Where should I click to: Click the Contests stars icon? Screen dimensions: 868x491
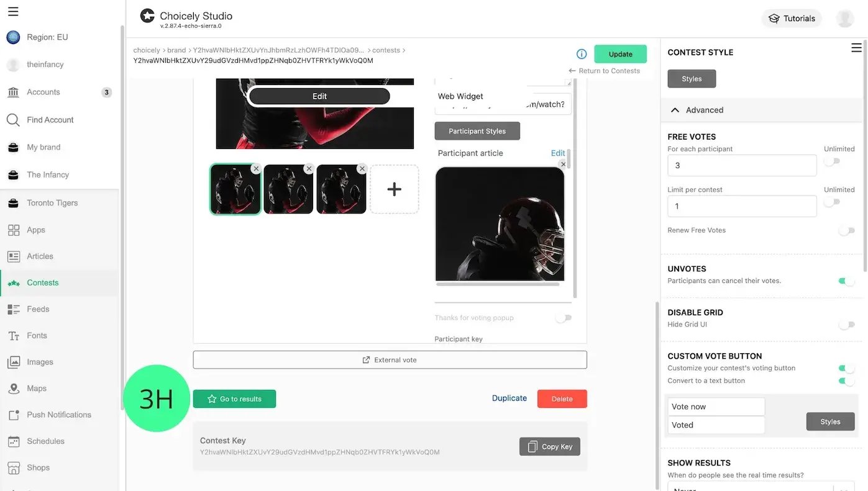[x=14, y=283]
